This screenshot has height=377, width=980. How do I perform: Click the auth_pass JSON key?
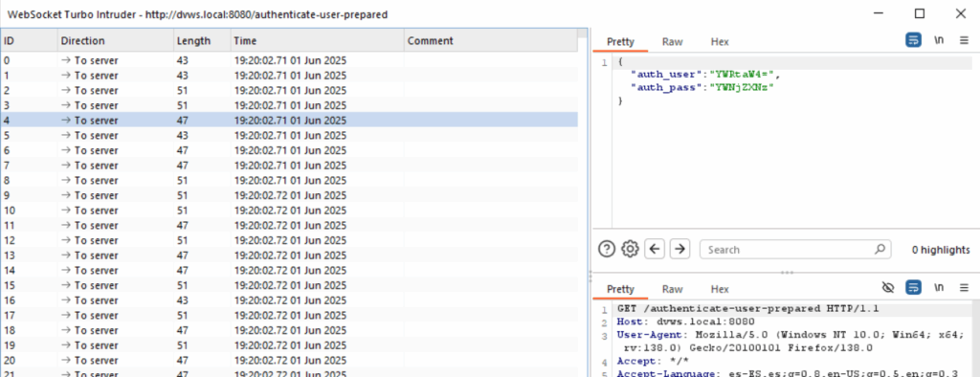pos(666,87)
